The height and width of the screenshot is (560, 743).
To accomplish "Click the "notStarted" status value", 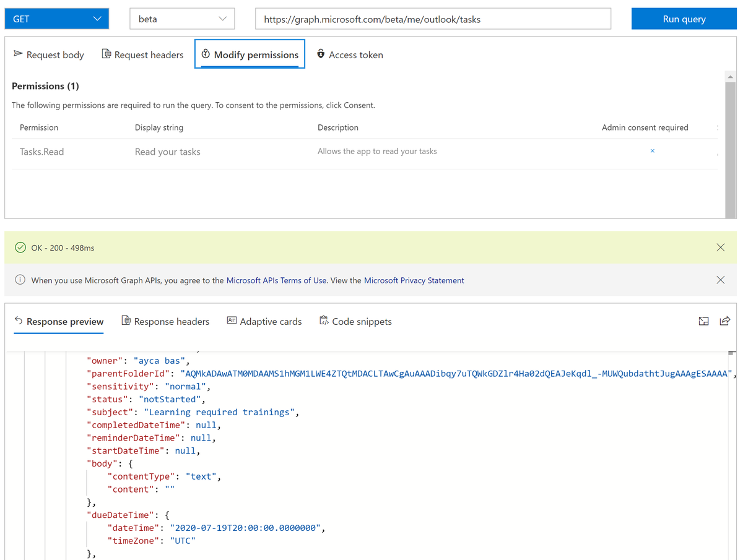I will [x=170, y=399].
